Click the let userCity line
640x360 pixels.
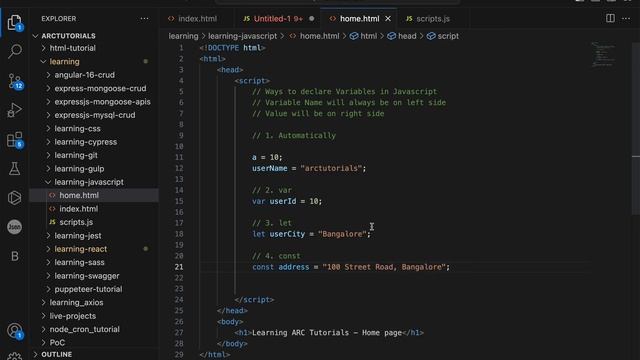311,234
